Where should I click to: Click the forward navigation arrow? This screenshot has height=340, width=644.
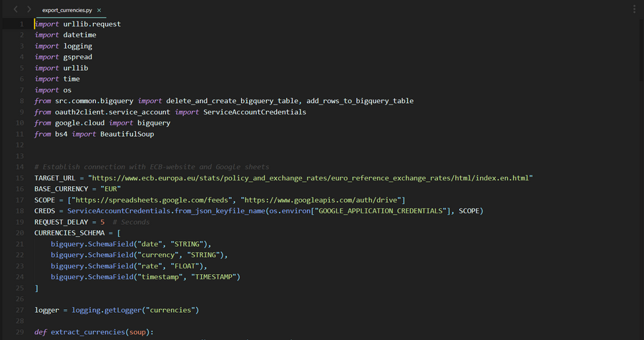click(x=29, y=9)
